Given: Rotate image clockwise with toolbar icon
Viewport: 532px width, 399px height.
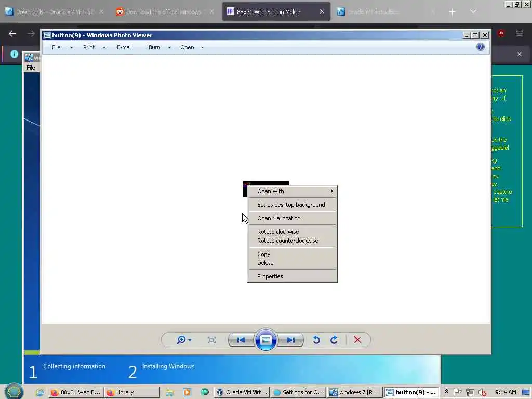Looking at the screenshot, I should click(334, 340).
